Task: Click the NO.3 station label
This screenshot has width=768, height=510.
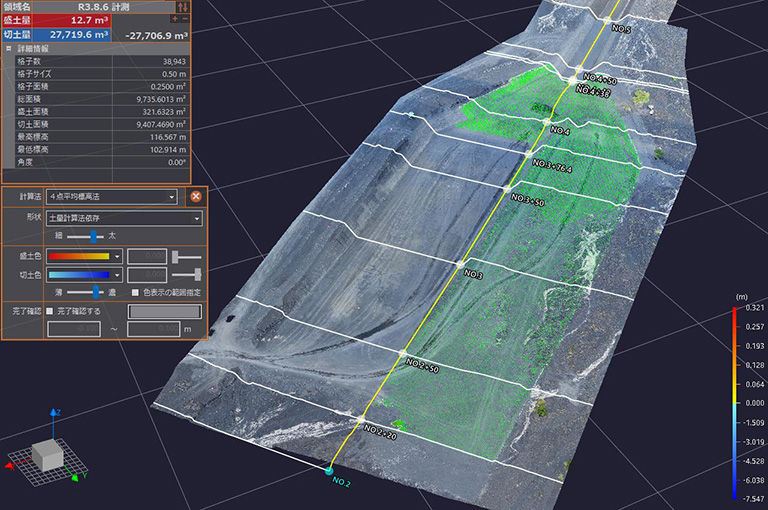Action: click(473, 274)
